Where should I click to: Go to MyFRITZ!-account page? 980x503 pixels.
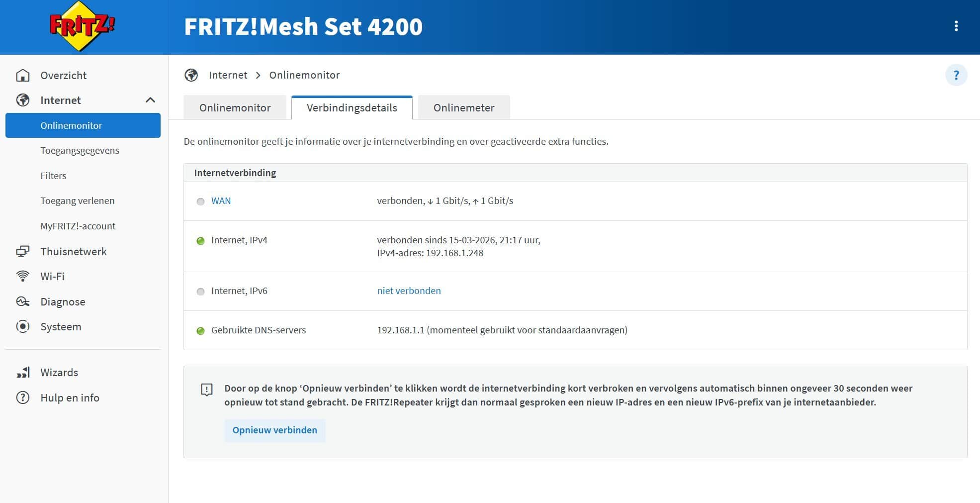(78, 226)
